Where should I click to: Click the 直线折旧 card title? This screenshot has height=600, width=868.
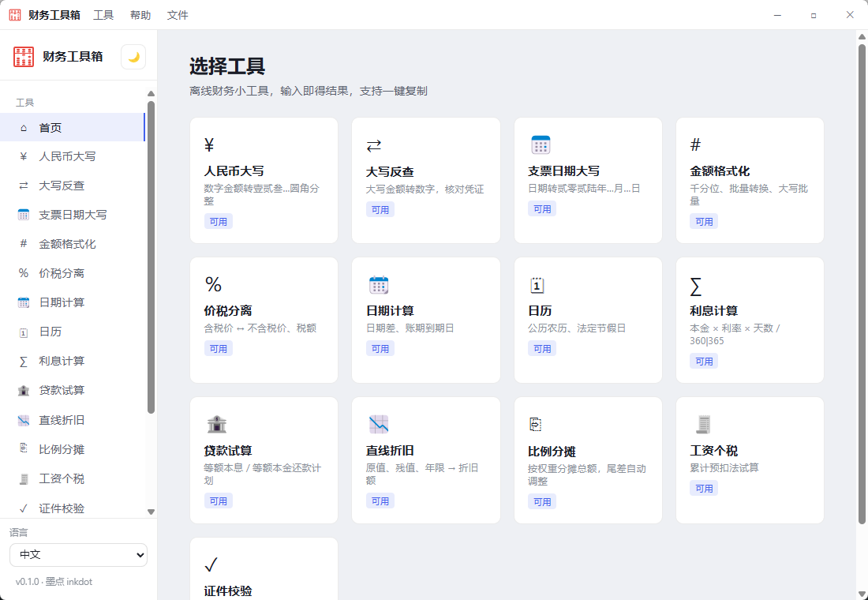(390, 451)
